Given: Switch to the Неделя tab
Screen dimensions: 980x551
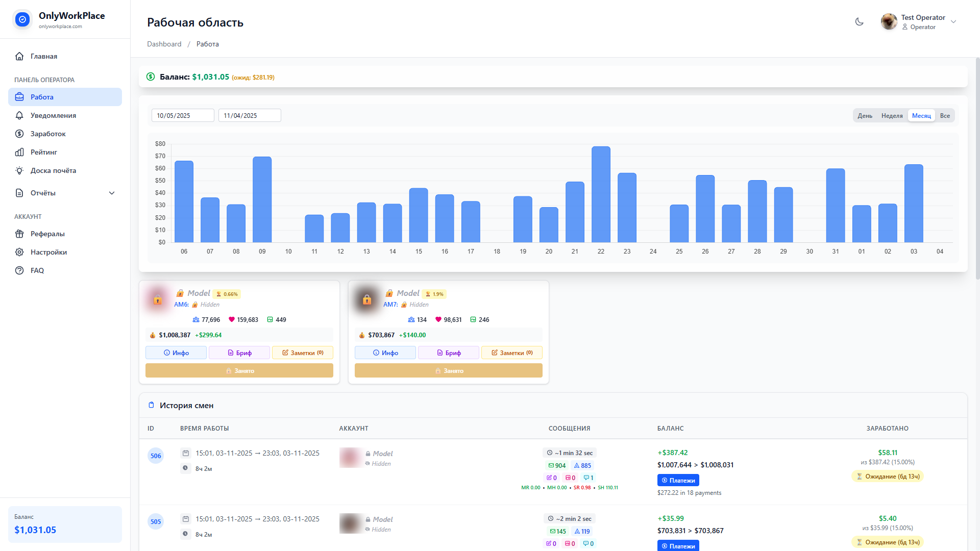Looking at the screenshot, I should [x=892, y=115].
